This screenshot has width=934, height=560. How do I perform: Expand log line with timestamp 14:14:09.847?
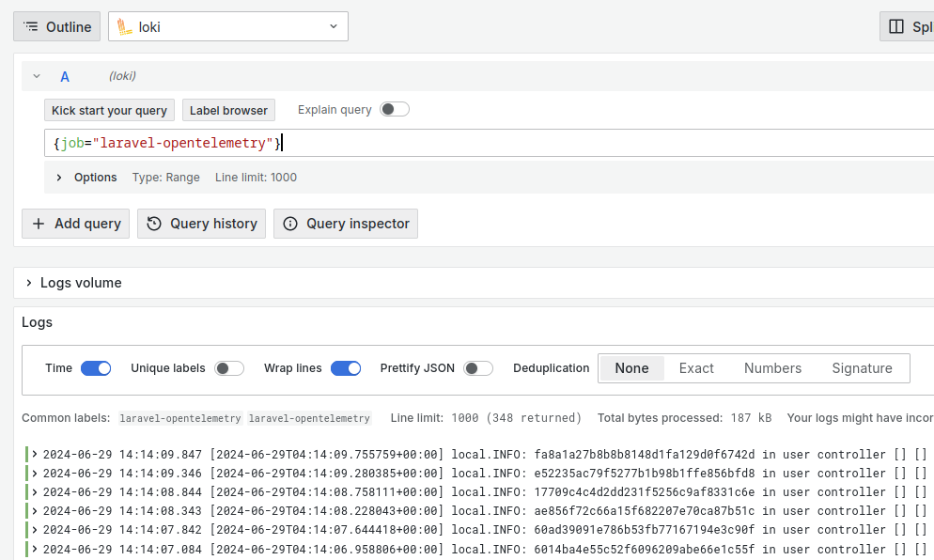[35, 454]
